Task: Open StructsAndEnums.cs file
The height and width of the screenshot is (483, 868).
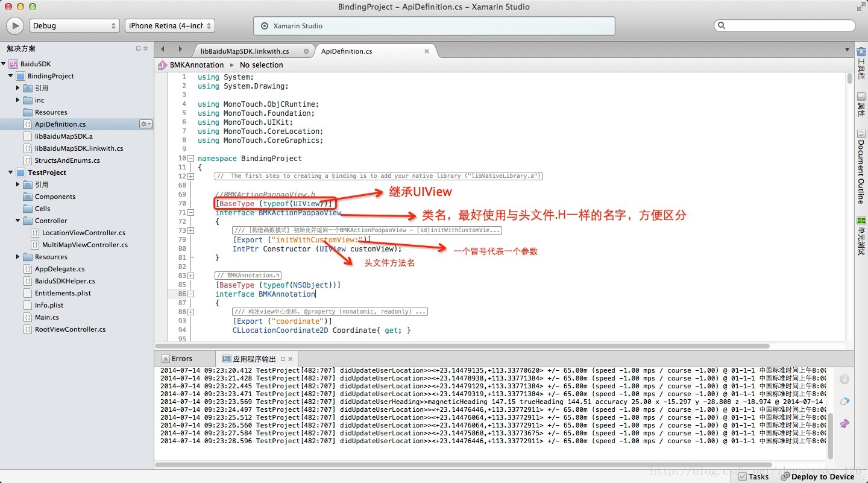Action: coord(67,160)
